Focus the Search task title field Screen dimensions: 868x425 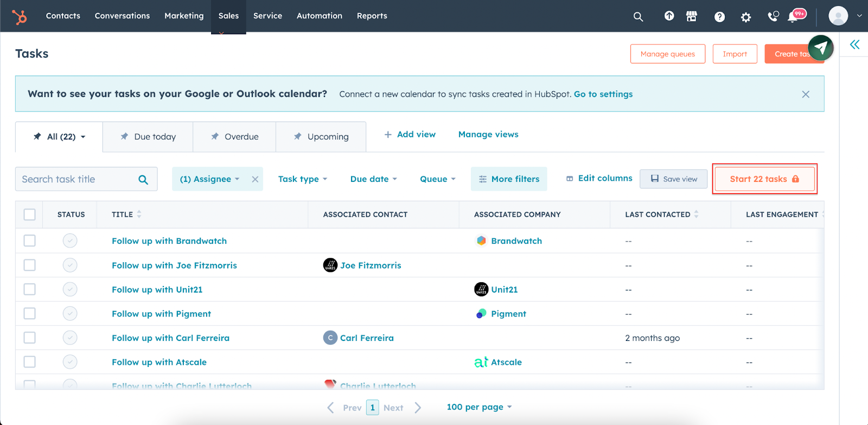click(x=86, y=179)
